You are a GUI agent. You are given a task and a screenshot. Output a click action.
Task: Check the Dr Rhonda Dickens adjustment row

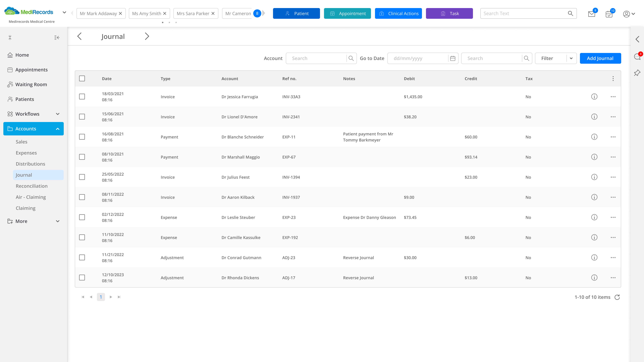[82, 278]
